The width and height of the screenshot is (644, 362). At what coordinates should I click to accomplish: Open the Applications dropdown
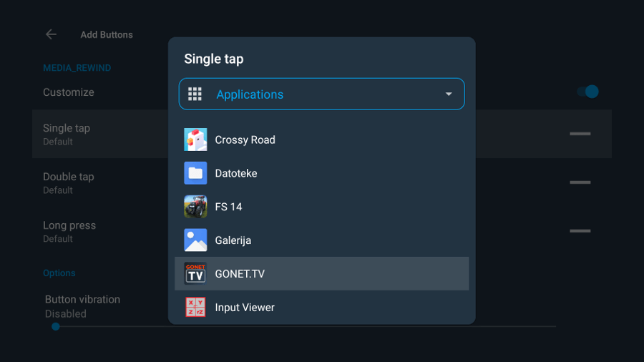coord(321,94)
